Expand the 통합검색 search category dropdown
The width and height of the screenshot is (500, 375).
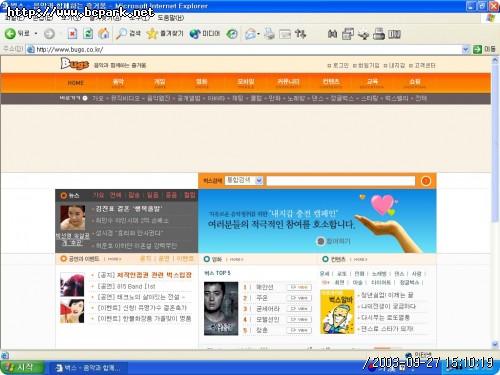tap(259, 180)
